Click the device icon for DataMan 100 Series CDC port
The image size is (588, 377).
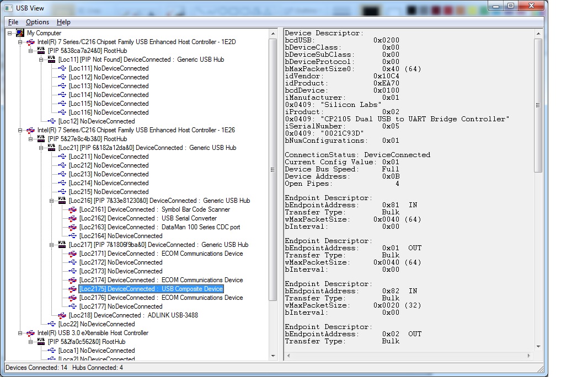coord(73,227)
